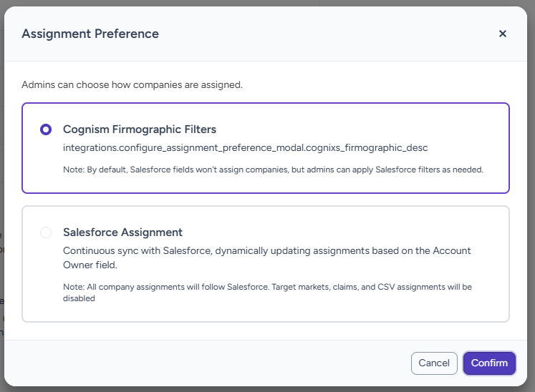The height and width of the screenshot is (392, 535).
Task: Click the "Salesforce Assignment" option heading
Action: (122, 232)
